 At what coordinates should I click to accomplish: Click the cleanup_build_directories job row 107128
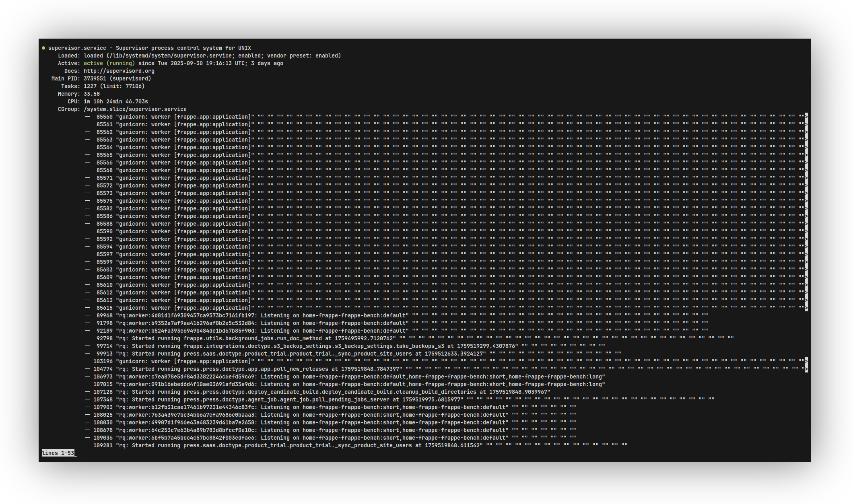pyautogui.click(x=322, y=392)
